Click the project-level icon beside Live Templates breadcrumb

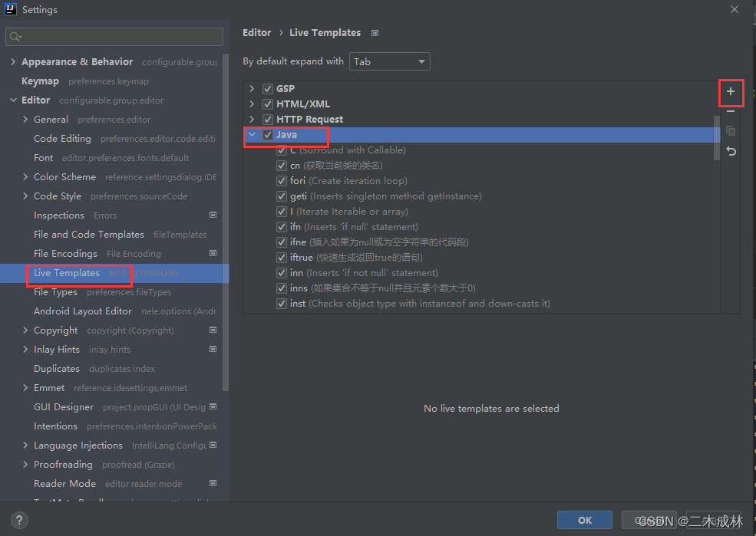pos(375,33)
